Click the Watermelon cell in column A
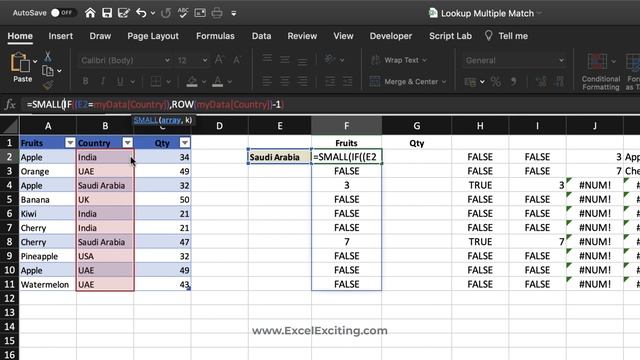 (48, 284)
